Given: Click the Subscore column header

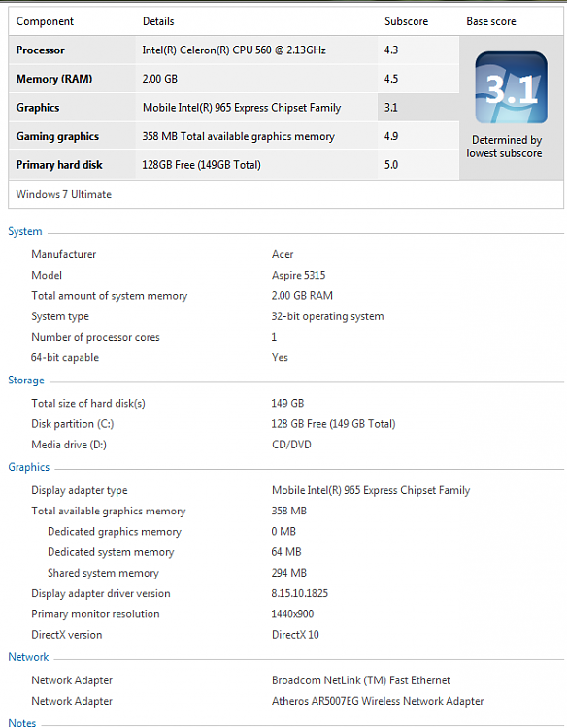Looking at the screenshot, I should pyautogui.click(x=407, y=21).
